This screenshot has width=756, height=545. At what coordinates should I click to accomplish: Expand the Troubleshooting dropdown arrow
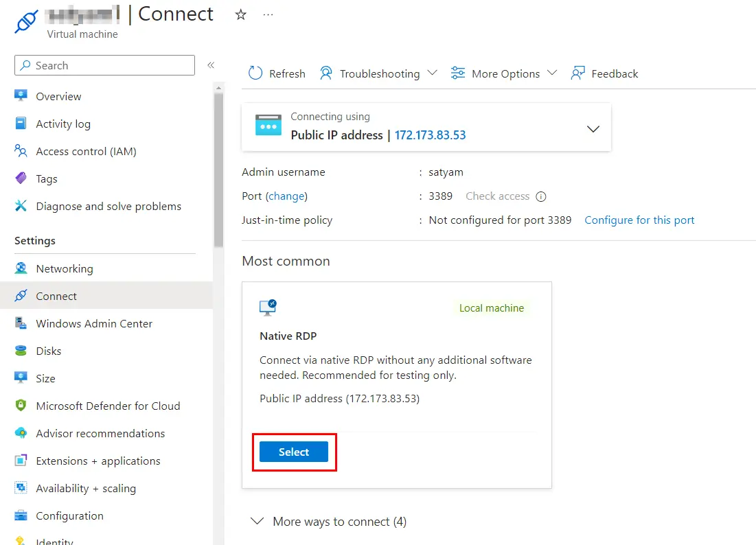pyautogui.click(x=433, y=73)
